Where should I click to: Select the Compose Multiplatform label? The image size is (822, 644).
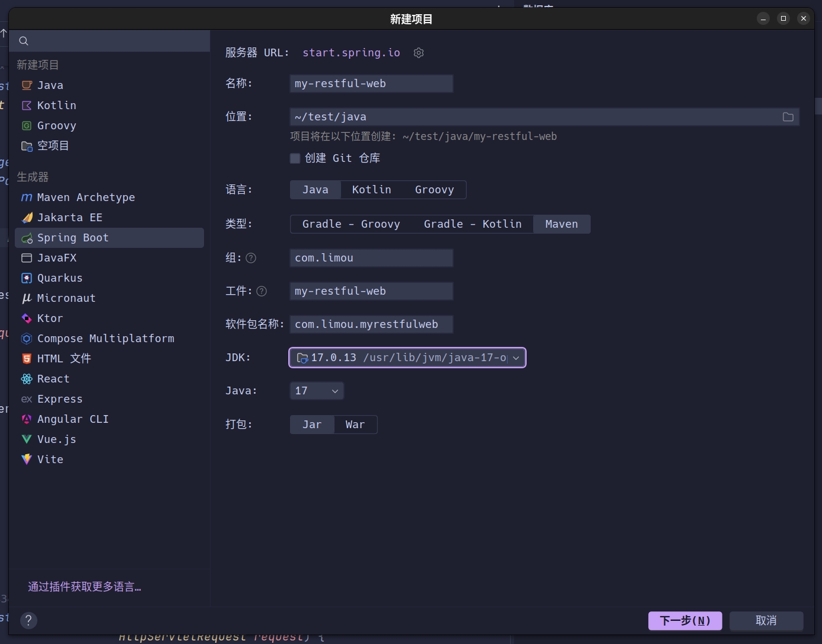point(106,339)
